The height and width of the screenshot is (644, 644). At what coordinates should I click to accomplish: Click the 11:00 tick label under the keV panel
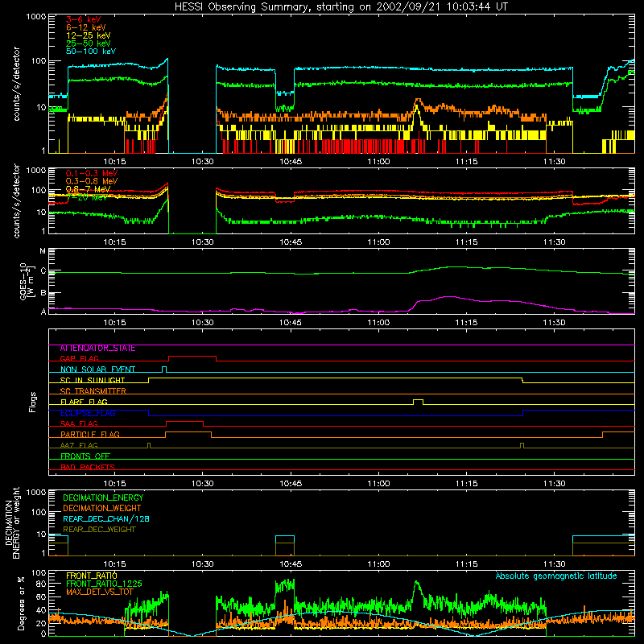(x=378, y=162)
